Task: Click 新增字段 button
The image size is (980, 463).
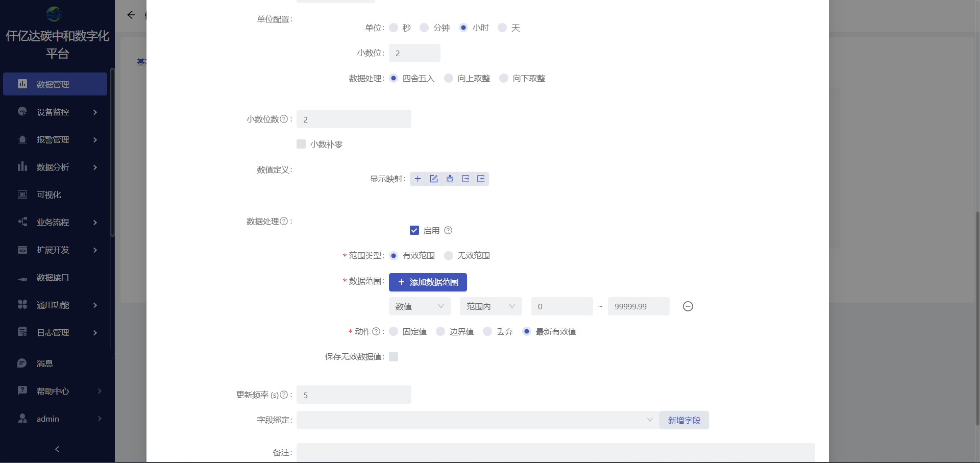Action: pos(684,420)
